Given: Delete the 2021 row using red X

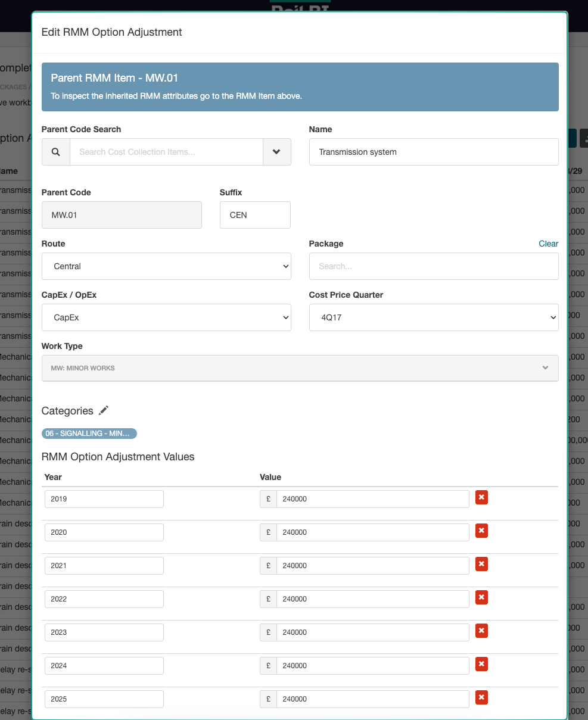Looking at the screenshot, I should [481, 564].
